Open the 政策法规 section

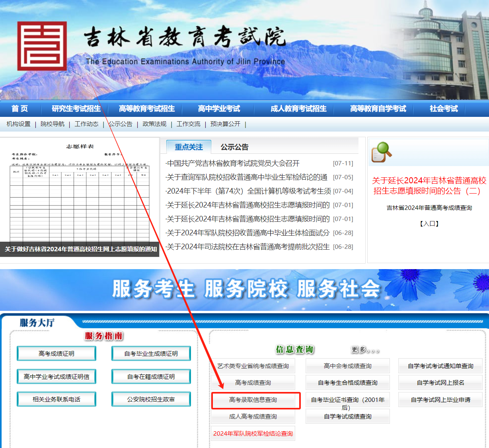tap(154, 124)
